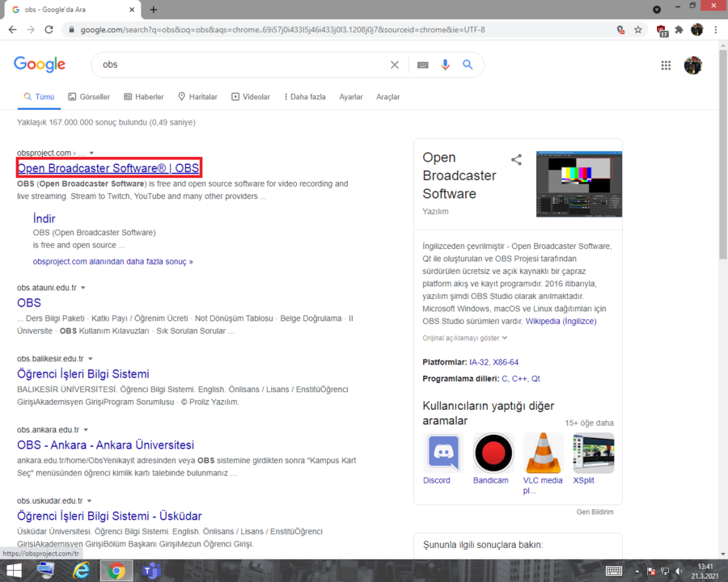This screenshot has height=582, width=728.
Task: Expand dropdown arrow next to obs.ankara.edu.tr
Action: click(x=86, y=430)
